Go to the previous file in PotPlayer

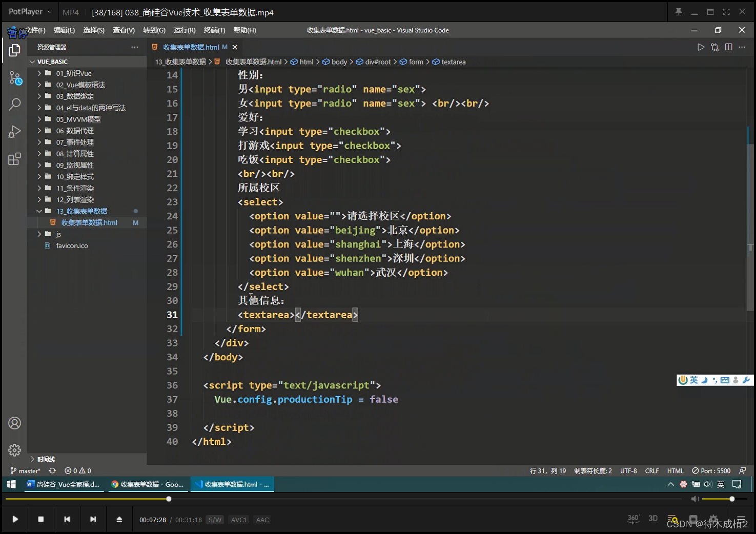click(x=67, y=519)
